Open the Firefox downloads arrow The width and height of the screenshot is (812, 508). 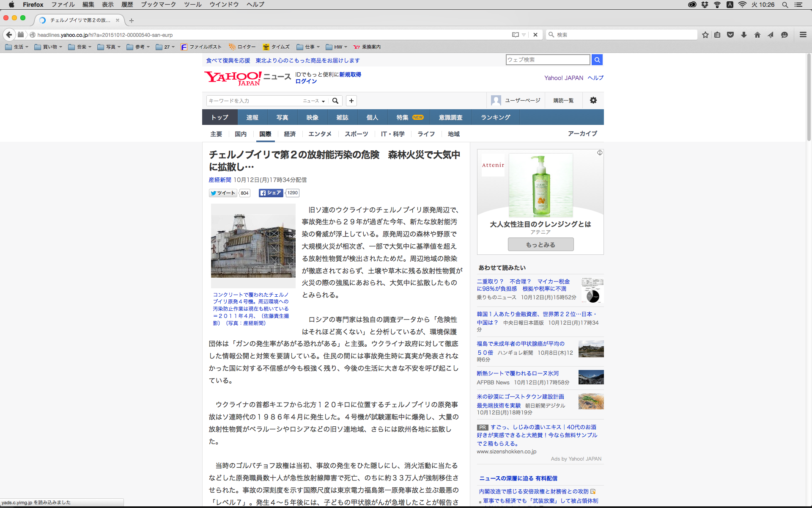click(743, 35)
